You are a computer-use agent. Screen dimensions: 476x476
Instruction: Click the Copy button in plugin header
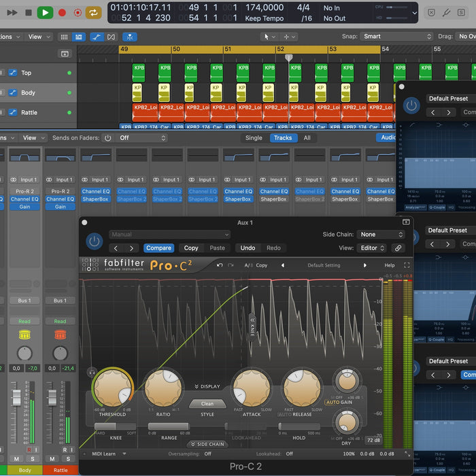pos(191,248)
